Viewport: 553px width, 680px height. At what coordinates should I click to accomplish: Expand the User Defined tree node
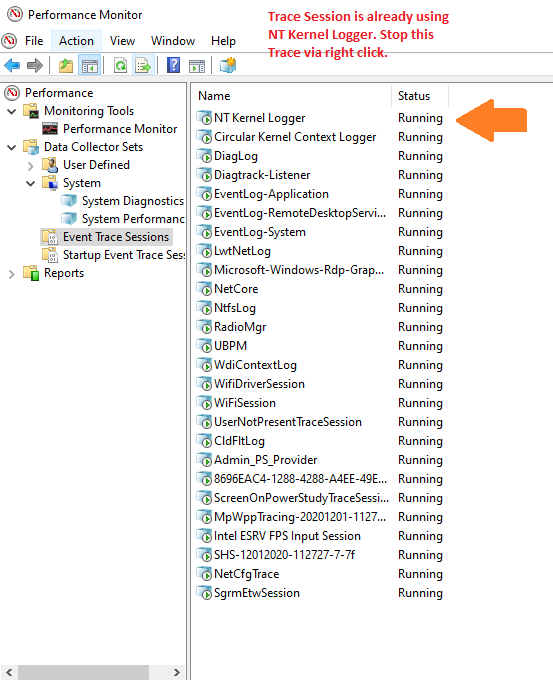30,166
